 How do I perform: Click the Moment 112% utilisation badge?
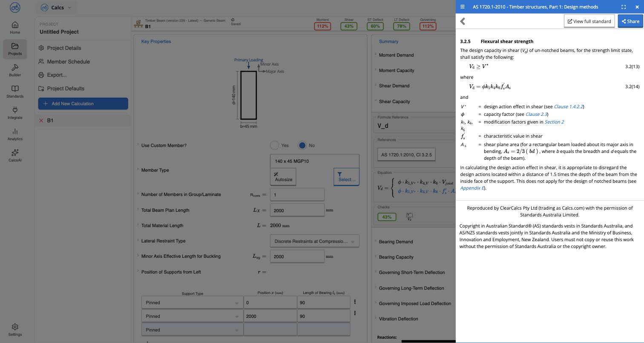(x=322, y=26)
